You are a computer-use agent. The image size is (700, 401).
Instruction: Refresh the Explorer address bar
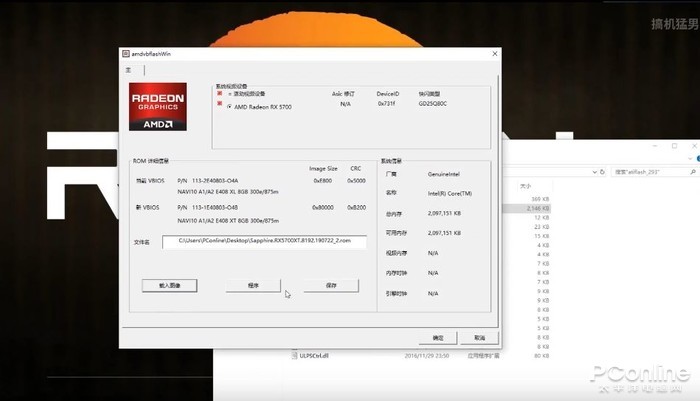602,172
